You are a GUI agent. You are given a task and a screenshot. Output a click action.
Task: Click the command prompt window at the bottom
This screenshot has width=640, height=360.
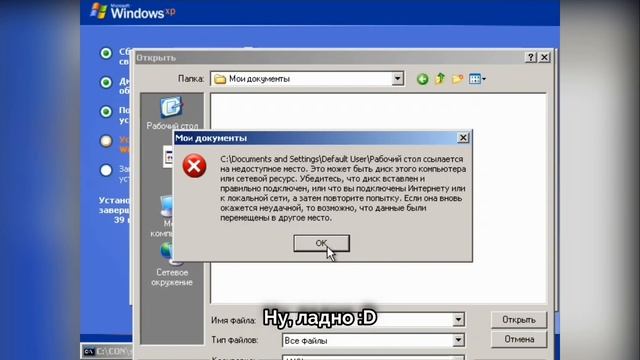click(107, 351)
